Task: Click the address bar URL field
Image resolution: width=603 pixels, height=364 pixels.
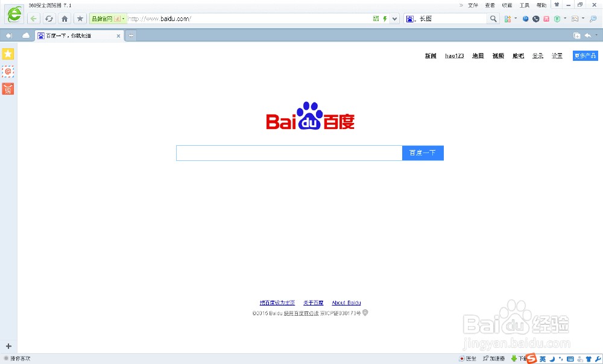Action: (249, 19)
